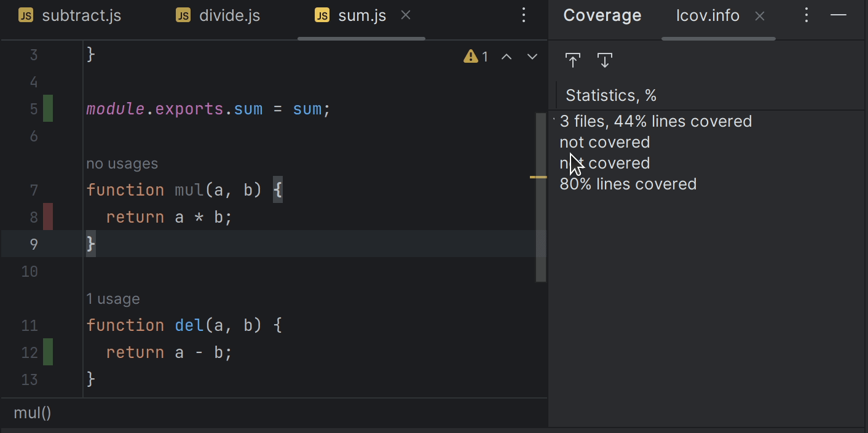Open editor tabs more options menu
The image size is (868, 433).
coord(524,15)
